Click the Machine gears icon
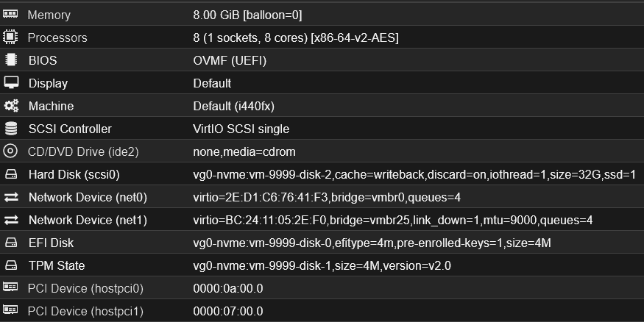This screenshot has width=644, height=322. (10, 106)
